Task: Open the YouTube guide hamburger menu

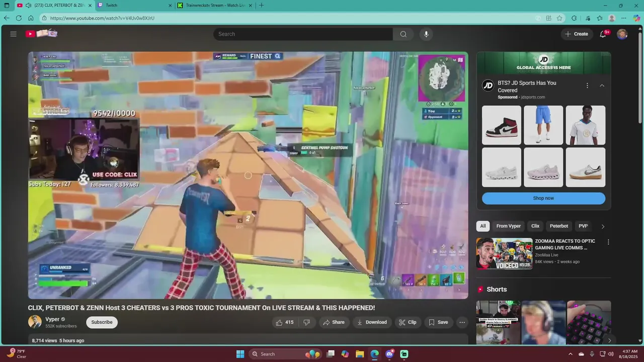Action: 14,34
